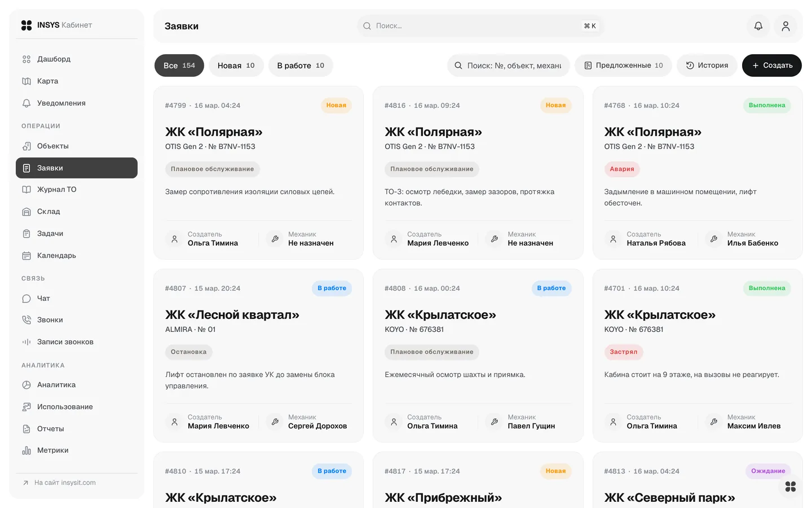
Task: Select the Новая 10 filter tab
Action: coord(236,65)
